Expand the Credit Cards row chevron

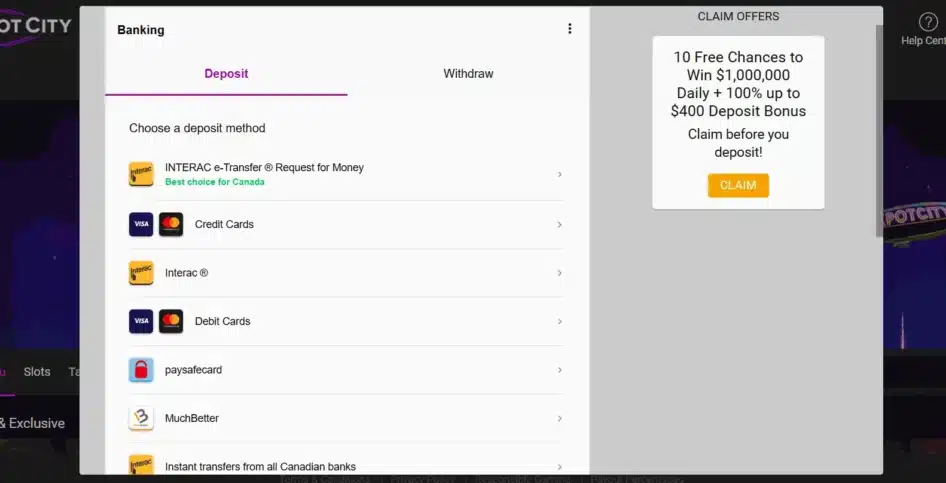pyautogui.click(x=559, y=225)
